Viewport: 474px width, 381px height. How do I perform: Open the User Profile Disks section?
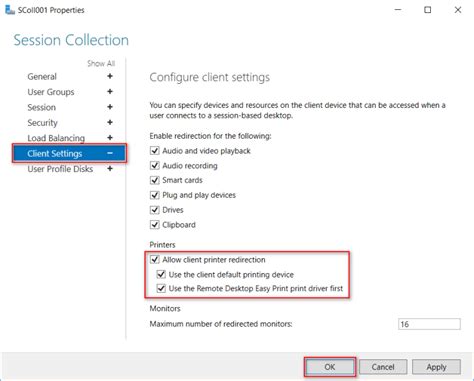pos(60,169)
